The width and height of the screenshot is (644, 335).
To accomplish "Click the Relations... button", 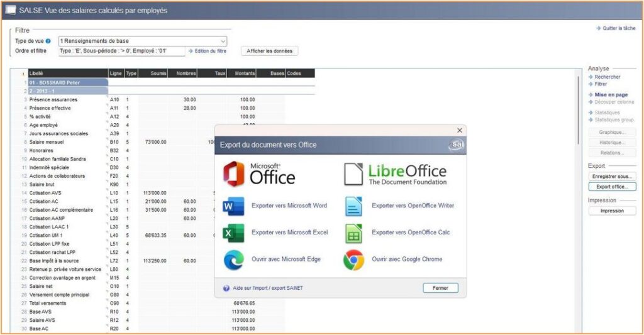I will 612,153.
